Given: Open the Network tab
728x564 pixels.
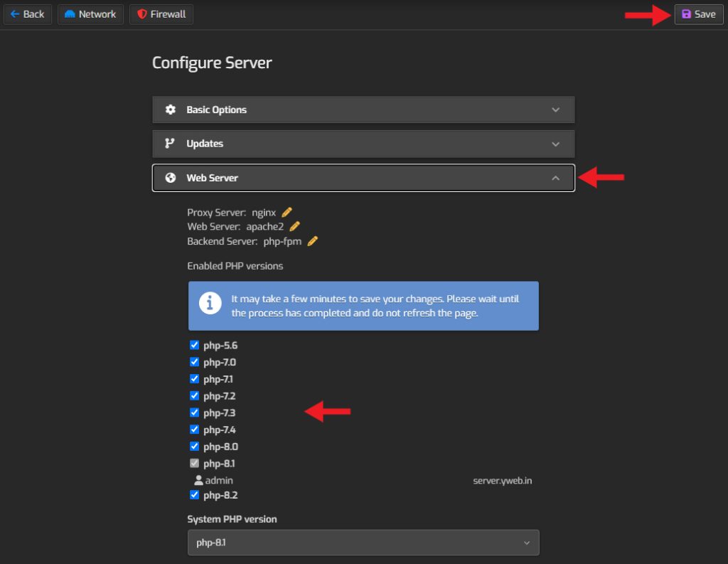Looking at the screenshot, I should coord(90,14).
